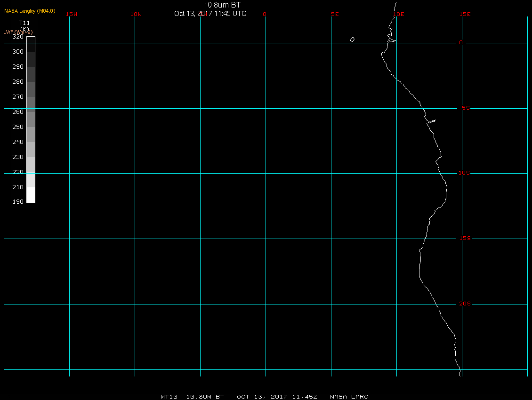This screenshot has width=532, height=400.
Task: Click the 210 value on color scale
Action: pos(18,187)
